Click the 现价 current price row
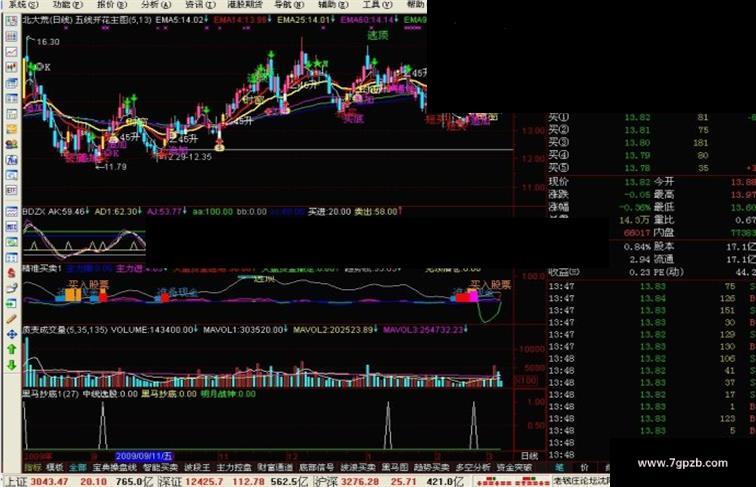The image size is (756, 487). tap(601, 182)
